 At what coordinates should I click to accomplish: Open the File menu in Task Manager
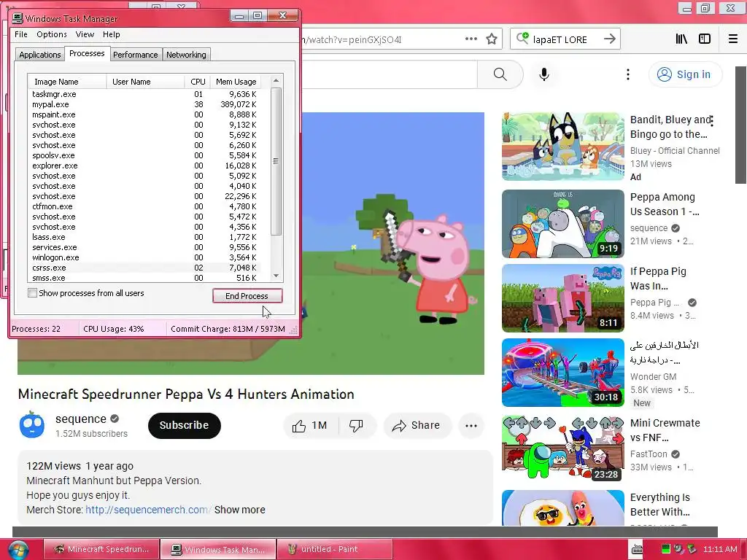tap(21, 34)
